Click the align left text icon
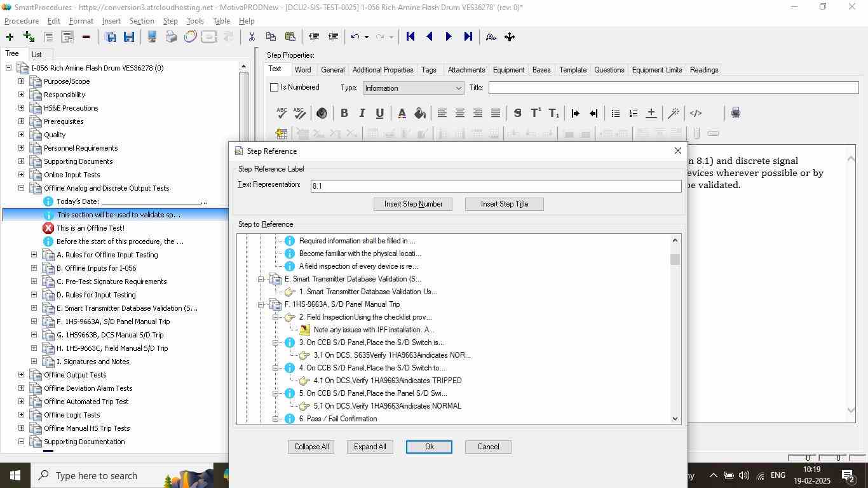 (x=442, y=113)
